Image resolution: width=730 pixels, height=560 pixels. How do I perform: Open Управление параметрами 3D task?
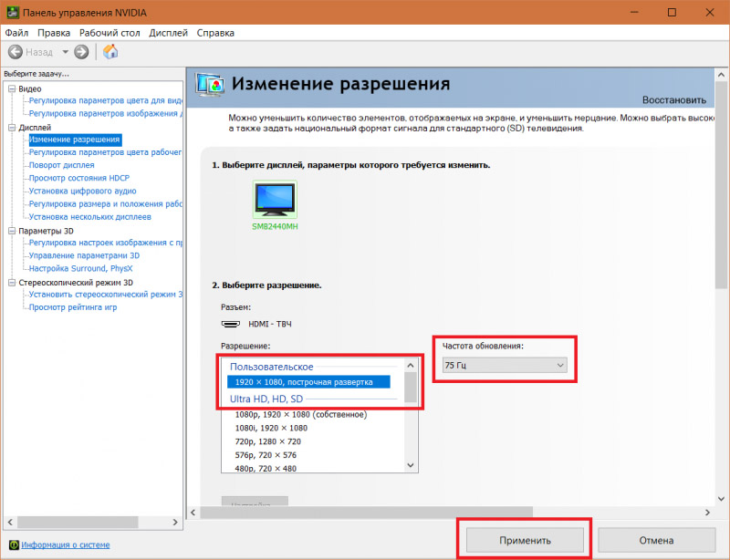point(84,255)
